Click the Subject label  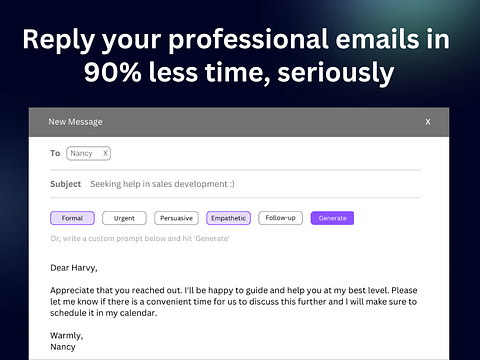66,184
